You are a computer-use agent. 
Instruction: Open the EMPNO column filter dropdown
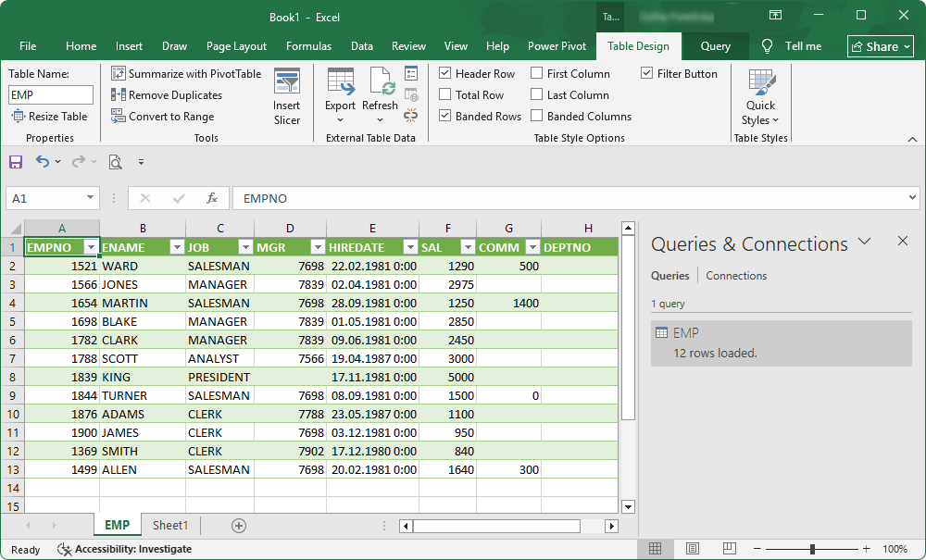91,247
